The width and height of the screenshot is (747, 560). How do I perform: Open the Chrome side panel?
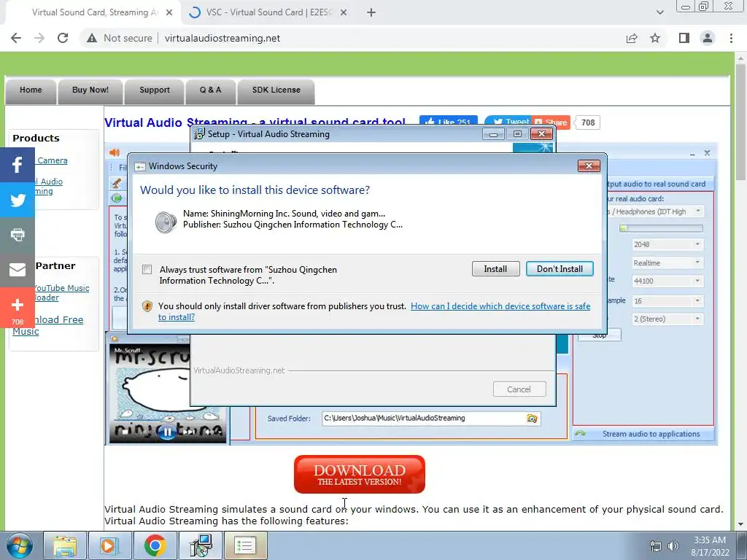coord(684,38)
